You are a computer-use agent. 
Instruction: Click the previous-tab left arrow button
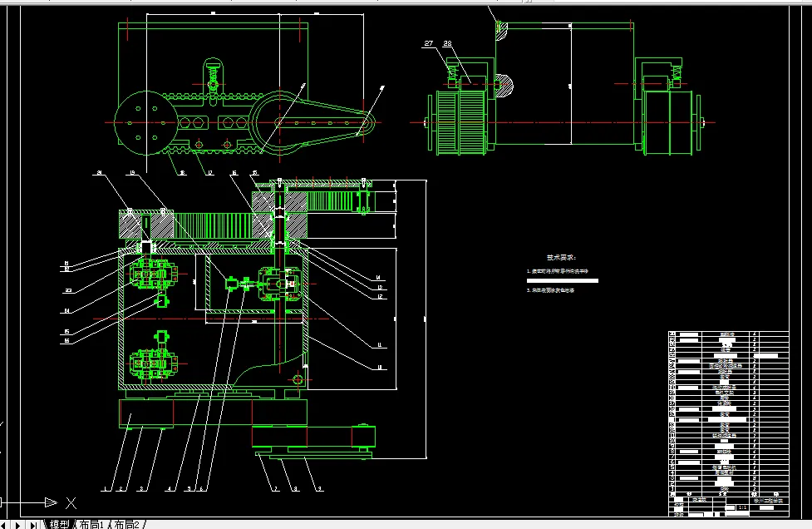[x=5, y=525]
